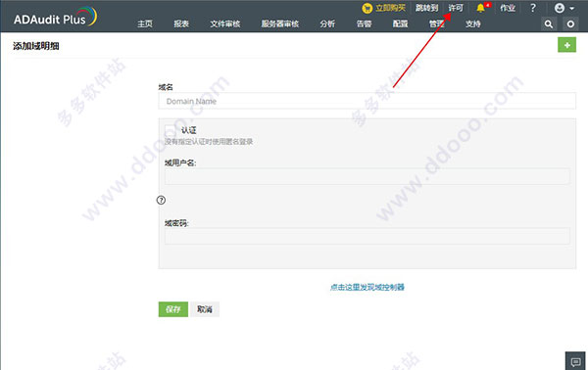Viewport: 588px width, 370px height.
Task: Open the 服务器审核 server audit tab
Action: (x=279, y=23)
